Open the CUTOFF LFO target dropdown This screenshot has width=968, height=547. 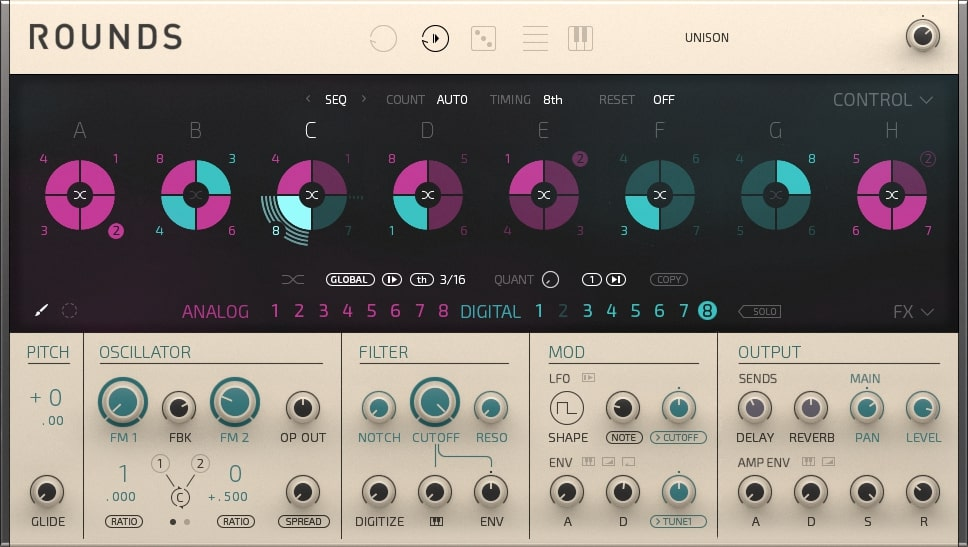pos(678,438)
